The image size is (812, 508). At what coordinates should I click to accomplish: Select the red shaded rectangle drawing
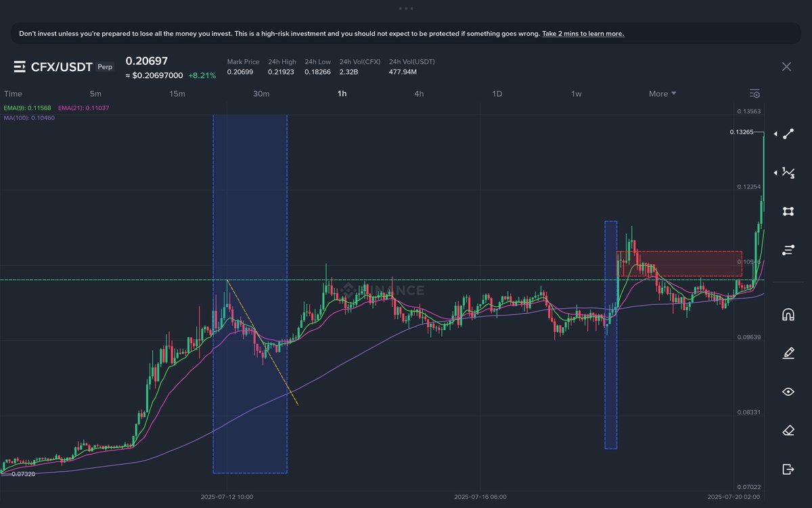pyautogui.click(x=679, y=263)
